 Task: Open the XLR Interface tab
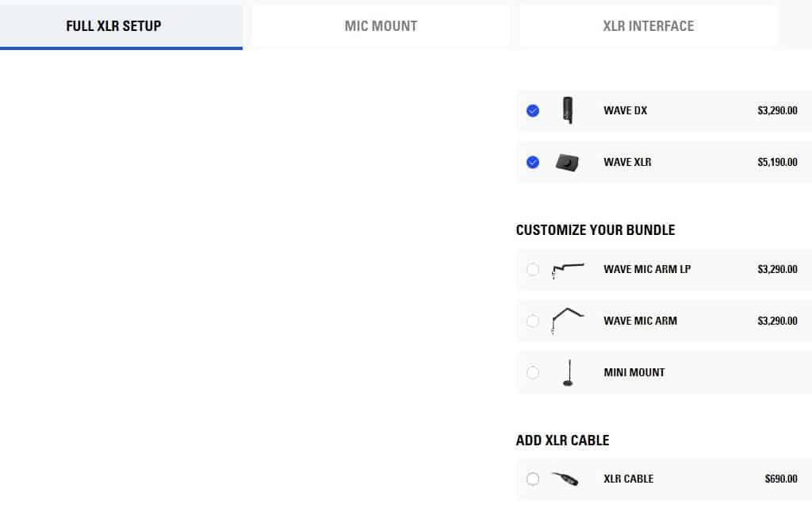pos(648,26)
